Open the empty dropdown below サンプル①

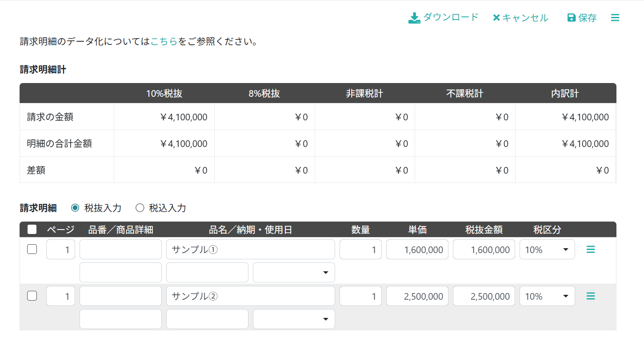294,273
